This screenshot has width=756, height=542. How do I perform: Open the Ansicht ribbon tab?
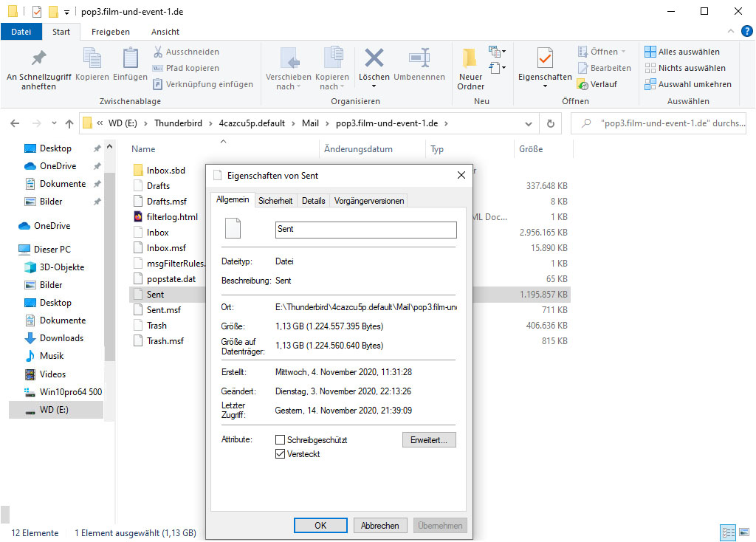[165, 32]
